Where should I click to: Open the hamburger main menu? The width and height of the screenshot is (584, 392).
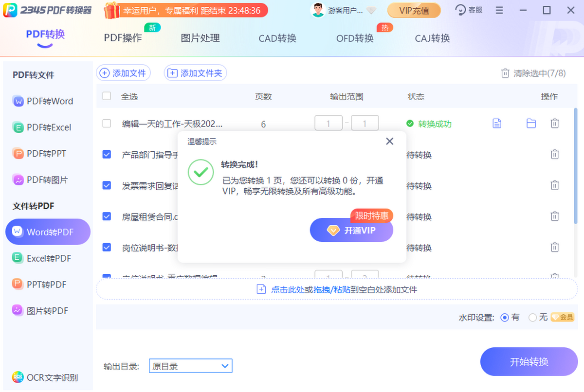pyautogui.click(x=499, y=10)
